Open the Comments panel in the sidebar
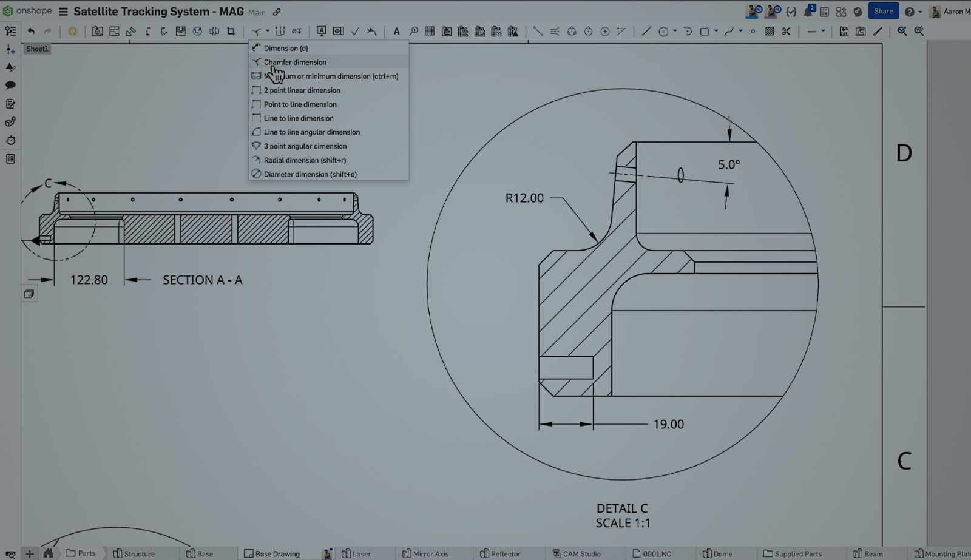Screen dimensions: 971x560 point(10,86)
